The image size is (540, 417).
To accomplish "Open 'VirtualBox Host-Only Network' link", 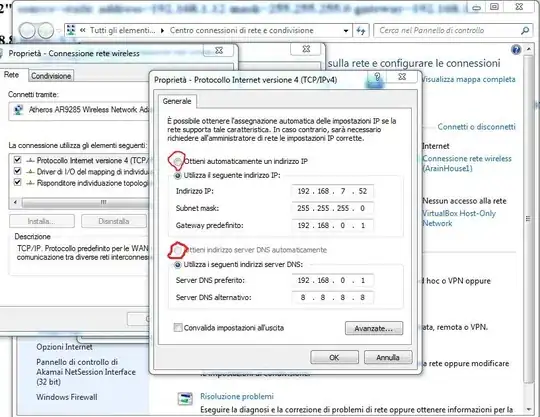I will pos(459,218).
